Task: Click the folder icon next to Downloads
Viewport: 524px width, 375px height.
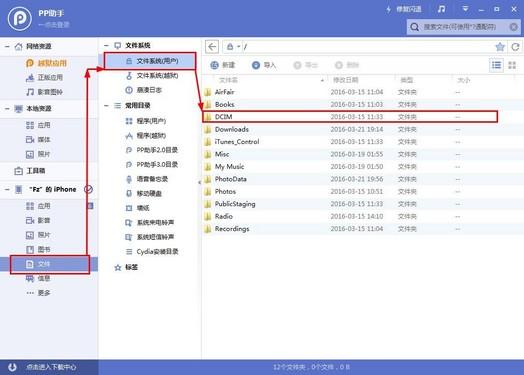Action: pyautogui.click(x=208, y=129)
